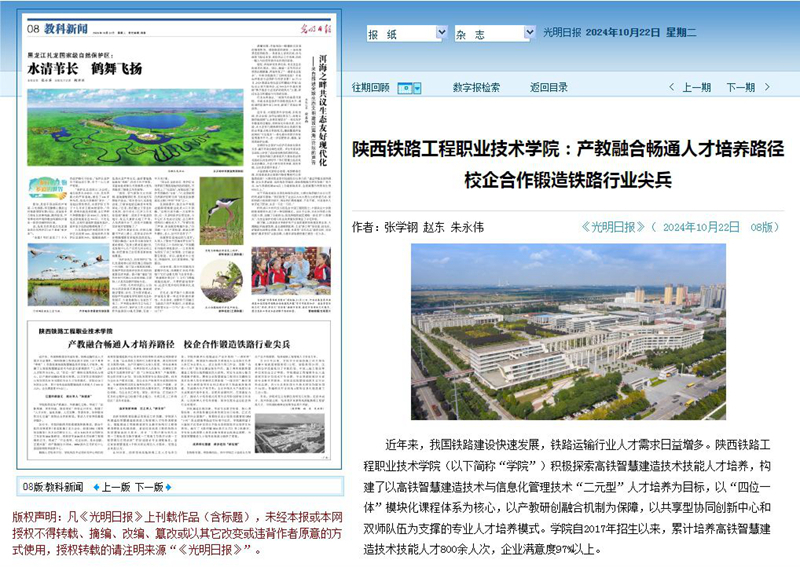The height and width of the screenshot is (567, 800).
Task: Go to next issue 下一期
Action: pos(740,87)
